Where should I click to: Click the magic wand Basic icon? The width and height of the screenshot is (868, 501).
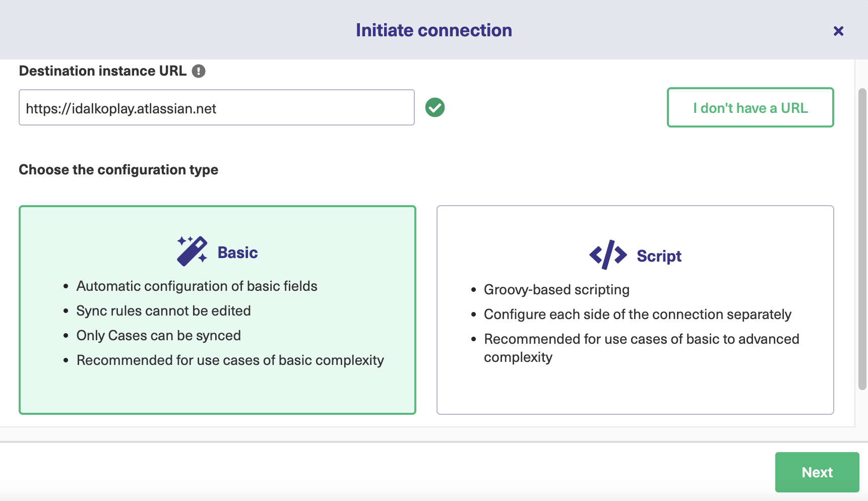coord(192,250)
